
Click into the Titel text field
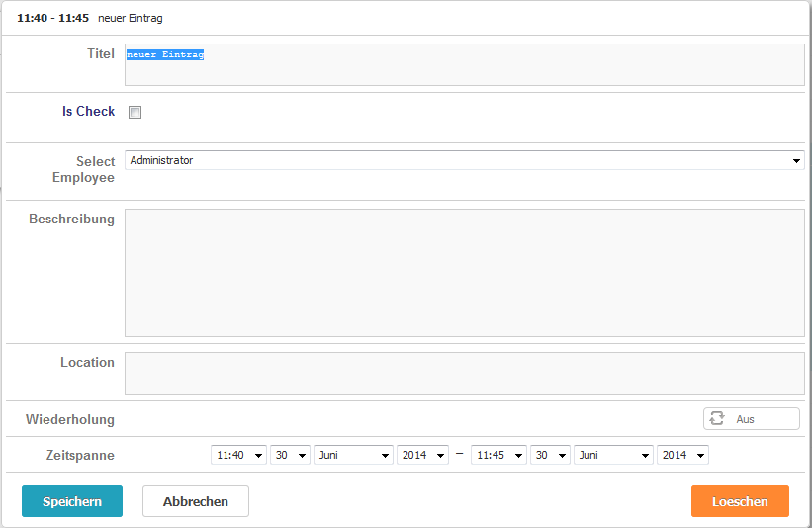click(464, 65)
